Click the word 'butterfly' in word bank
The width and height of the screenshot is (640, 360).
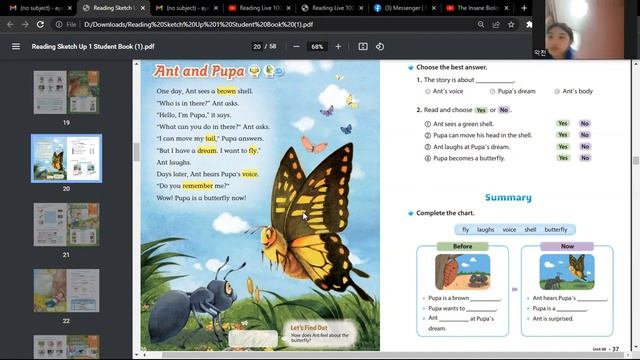point(556,230)
